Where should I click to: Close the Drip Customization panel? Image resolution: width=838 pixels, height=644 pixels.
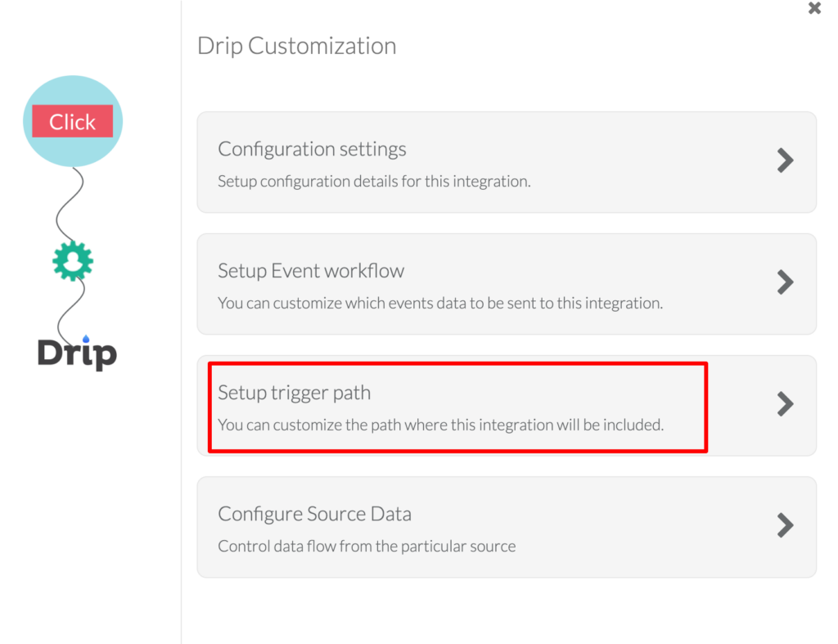click(x=814, y=8)
